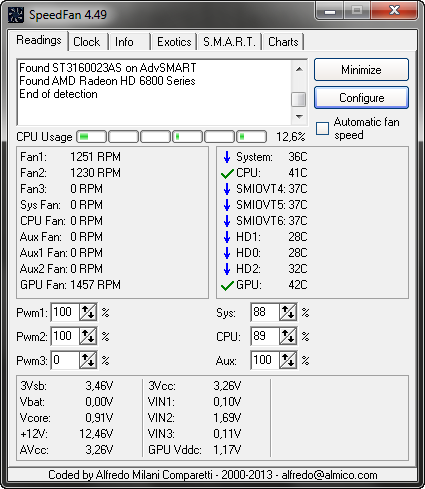The height and width of the screenshot is (489, 425).
Task: Click the GPU Fan 1457 RPM reading
Action: pos(70,285)
